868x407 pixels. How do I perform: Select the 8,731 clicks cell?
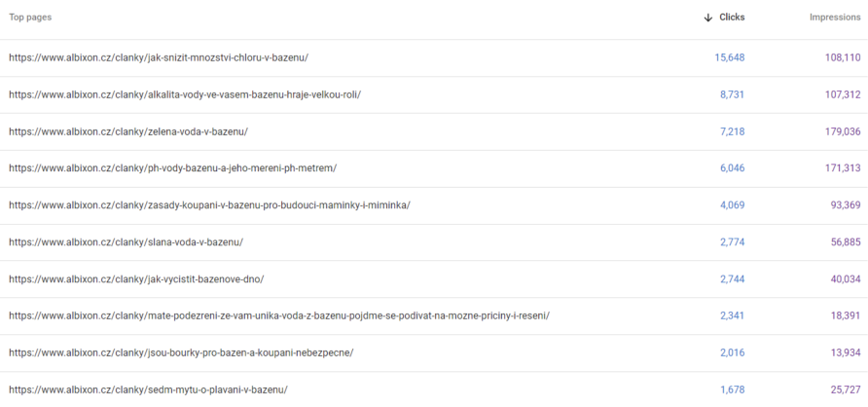coord(732,94)
